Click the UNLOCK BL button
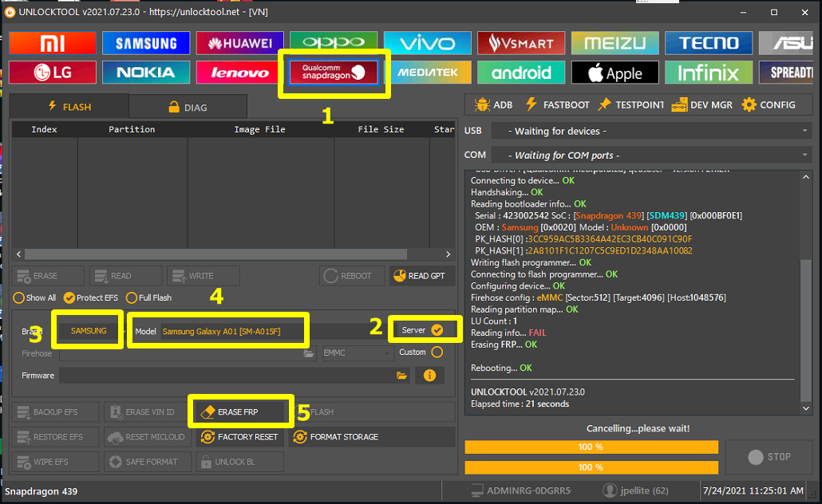Screen dimensions: 822x504 pyautogui.click(x=240, y=462)
